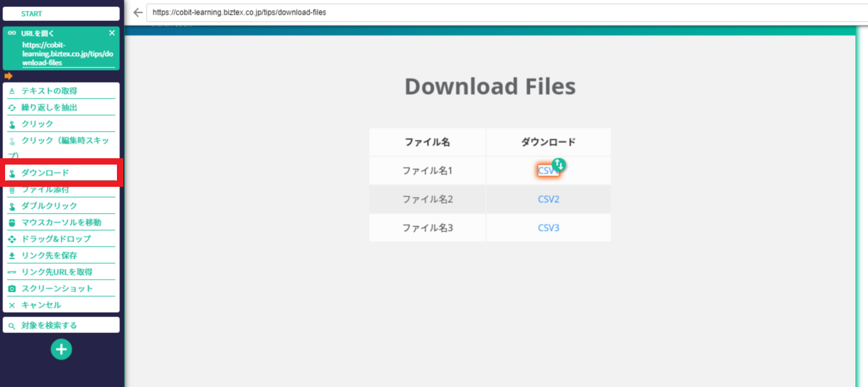Image resolution: width=868 pixels, height=387 pixels.
Task: Select テキストの取得 action
Action: (x=61, y=91)
